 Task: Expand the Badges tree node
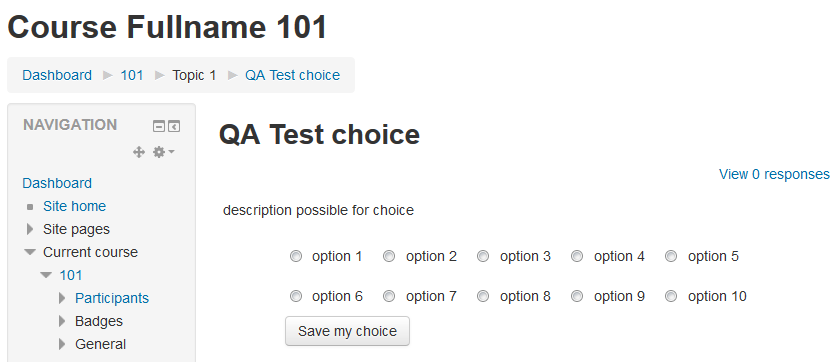pyautogui.click(x=62, y=321)
